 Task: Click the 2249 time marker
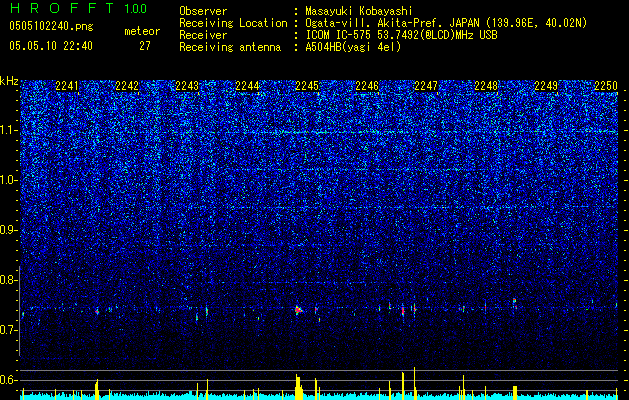pyautogui.click(x=546, y=86)
